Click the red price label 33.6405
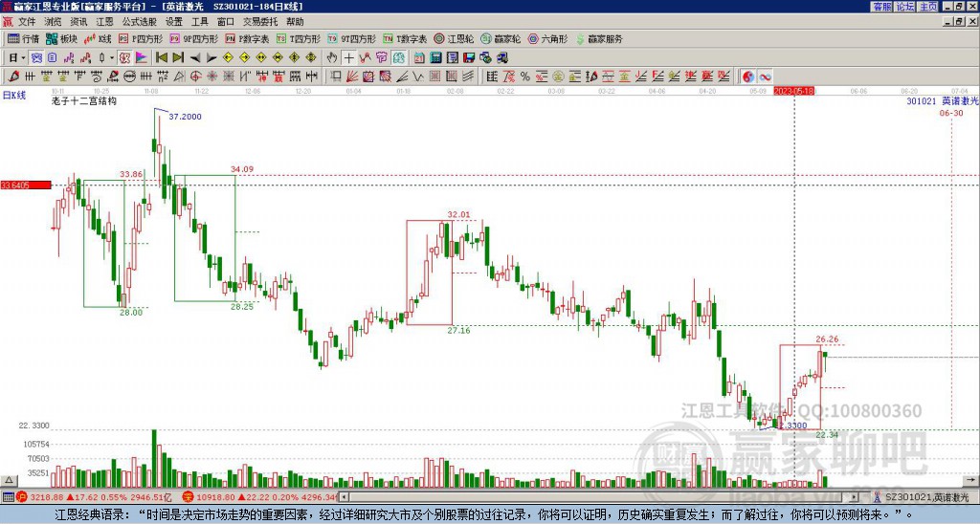980x524 pixels. tap(26, 186)
